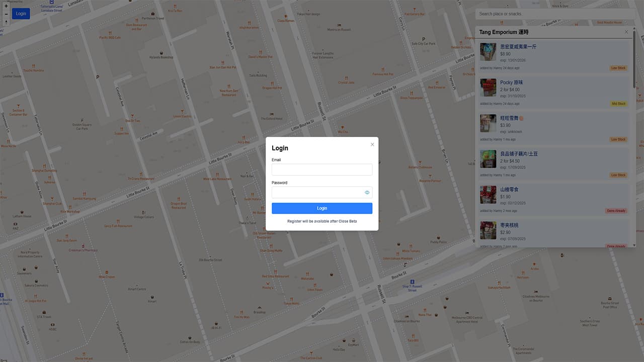Click the map zoom in plus icon
The image size is (644, 362).
[6, 7]
